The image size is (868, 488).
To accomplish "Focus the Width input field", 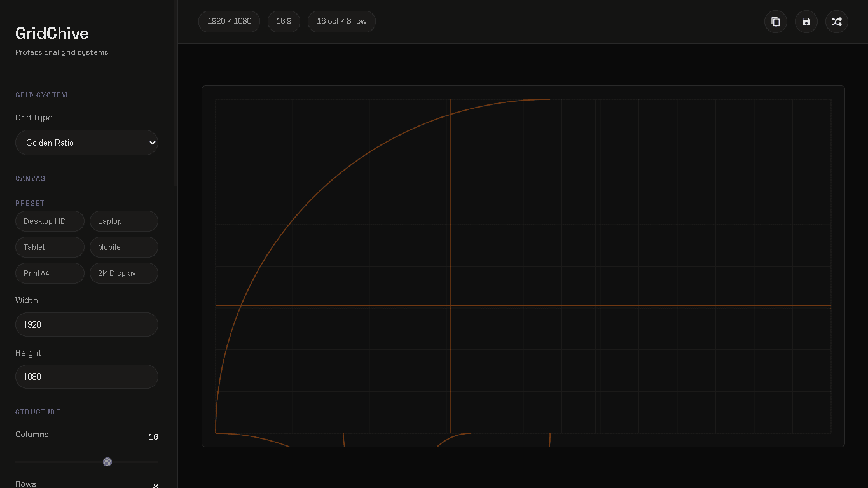I will tap(86, 324).
